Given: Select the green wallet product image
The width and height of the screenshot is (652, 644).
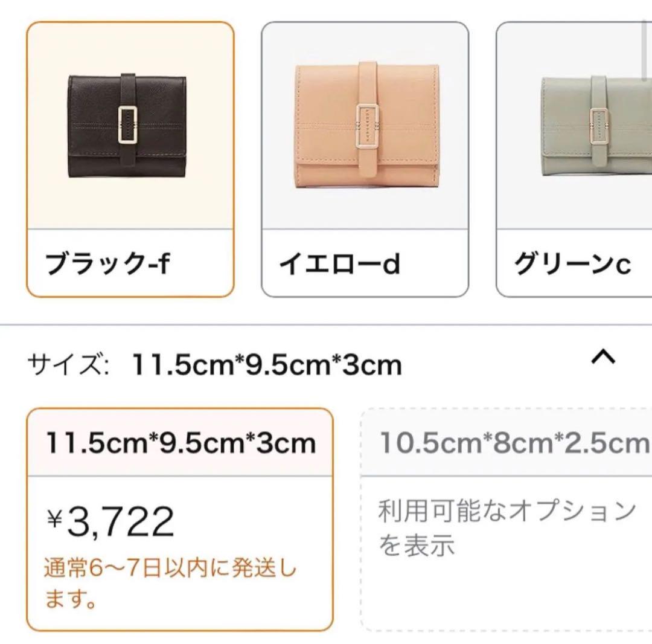Looking at the screenshot, I should (596, 126).
